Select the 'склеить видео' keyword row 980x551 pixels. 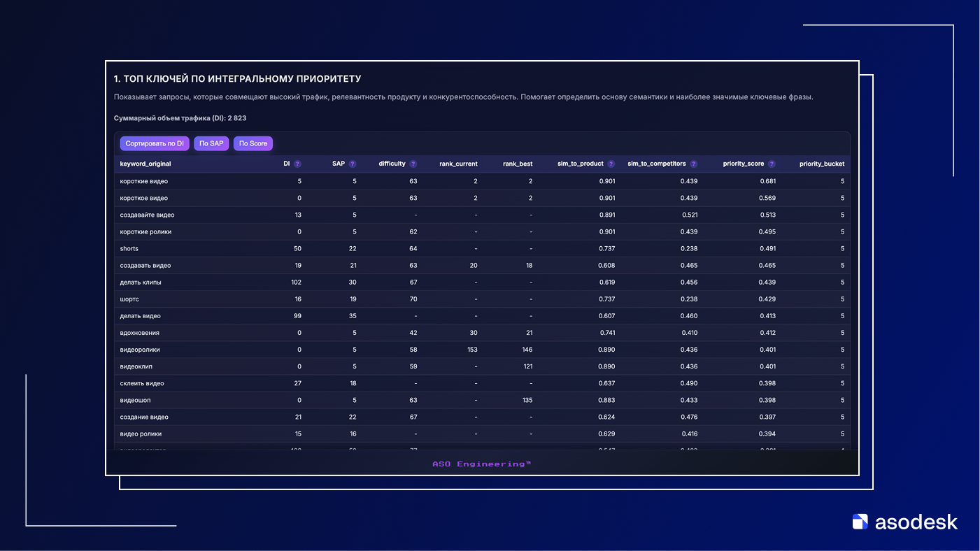(142, 383)
